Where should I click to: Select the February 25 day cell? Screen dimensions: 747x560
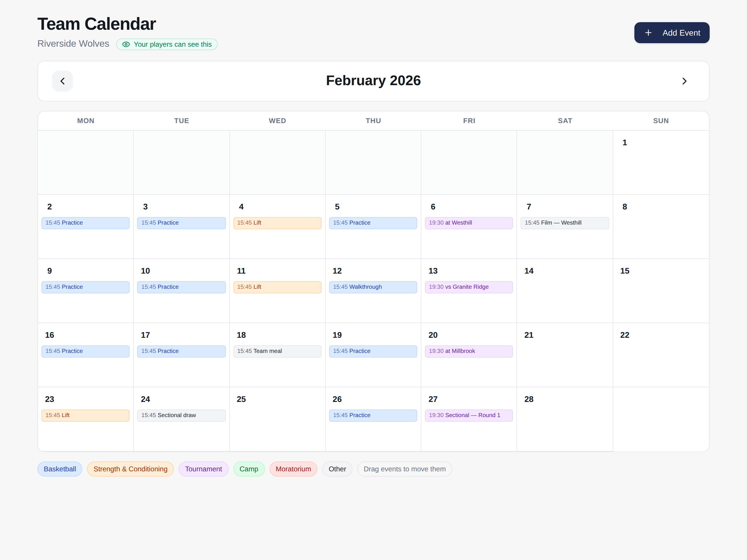(277, 419)
